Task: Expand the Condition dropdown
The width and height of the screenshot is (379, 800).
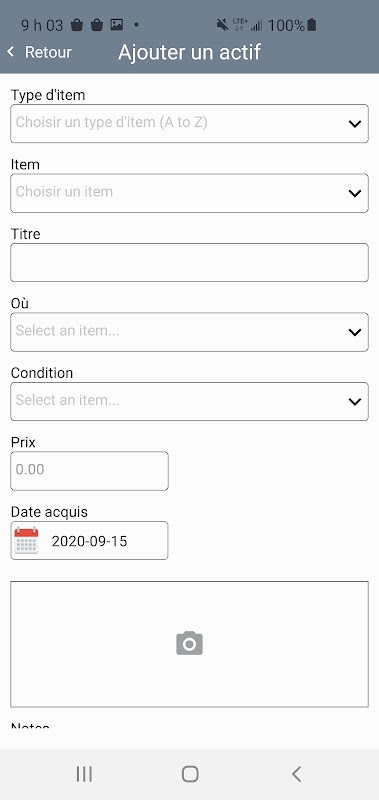Action: 189,402
